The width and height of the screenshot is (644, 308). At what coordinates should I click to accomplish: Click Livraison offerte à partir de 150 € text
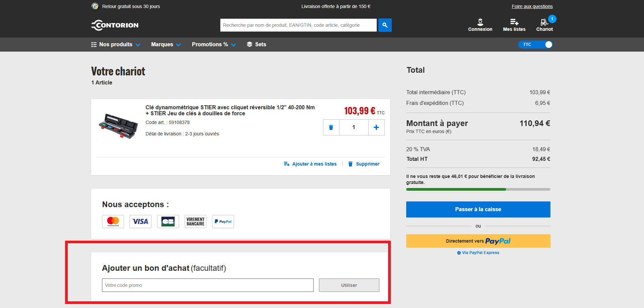[336, 6]
